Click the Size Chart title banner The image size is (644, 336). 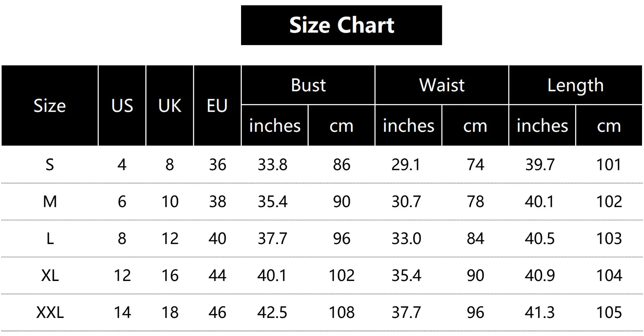tap(341, 25)
